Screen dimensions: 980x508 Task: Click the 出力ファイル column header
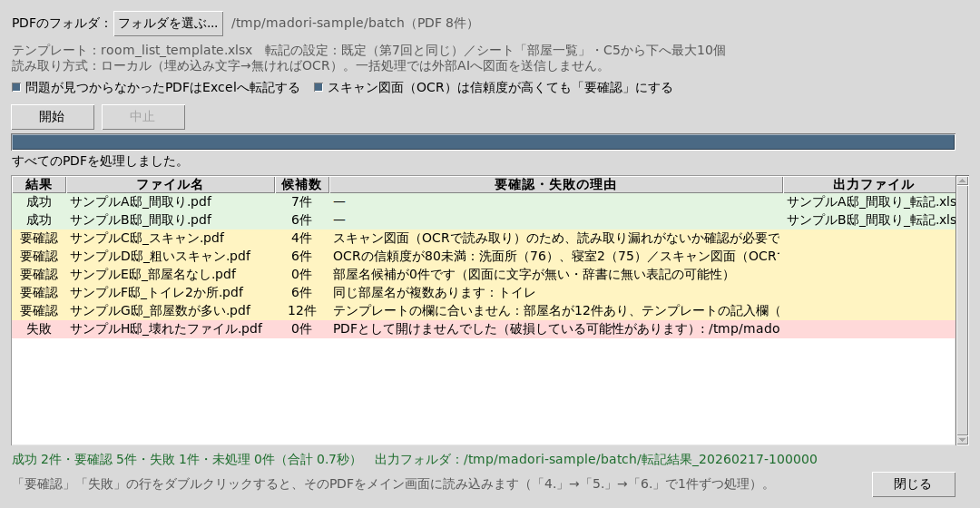click(x=869, y=184)
